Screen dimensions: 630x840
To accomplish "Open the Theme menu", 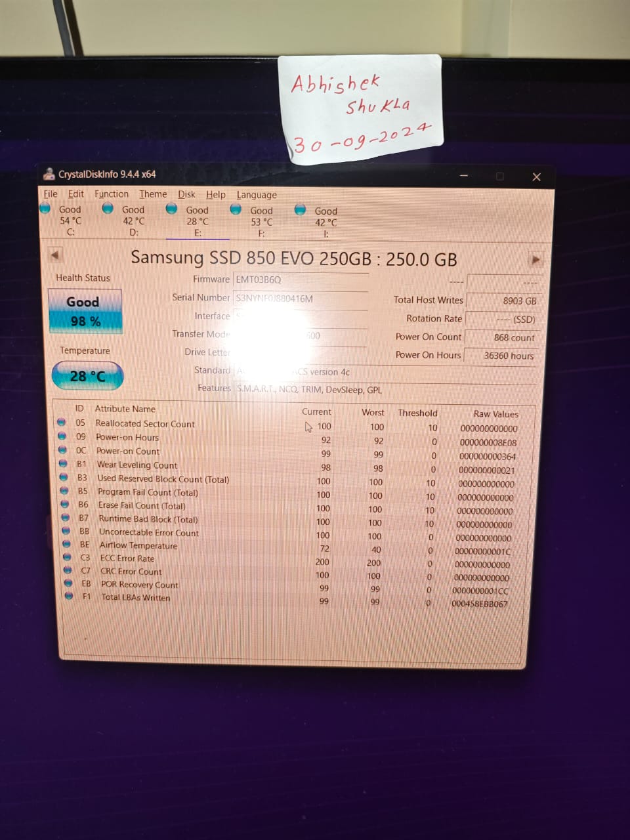I will point(153,194).
